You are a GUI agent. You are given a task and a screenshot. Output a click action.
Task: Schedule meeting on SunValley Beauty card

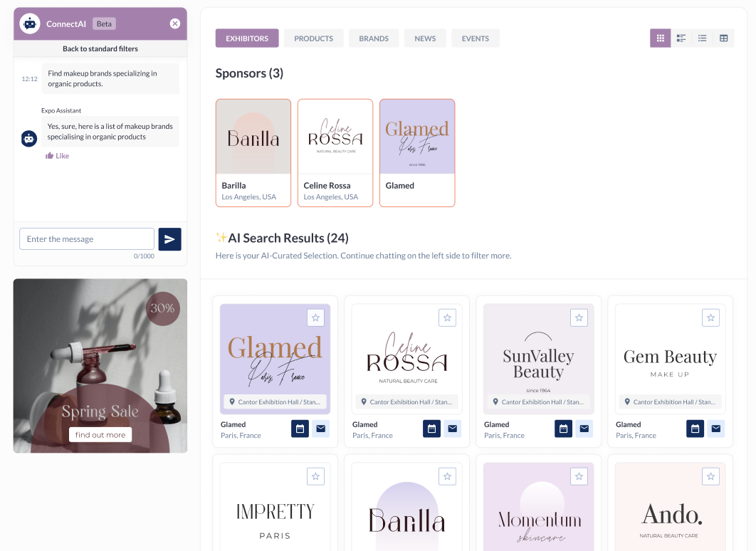click(x=563, y=429)
